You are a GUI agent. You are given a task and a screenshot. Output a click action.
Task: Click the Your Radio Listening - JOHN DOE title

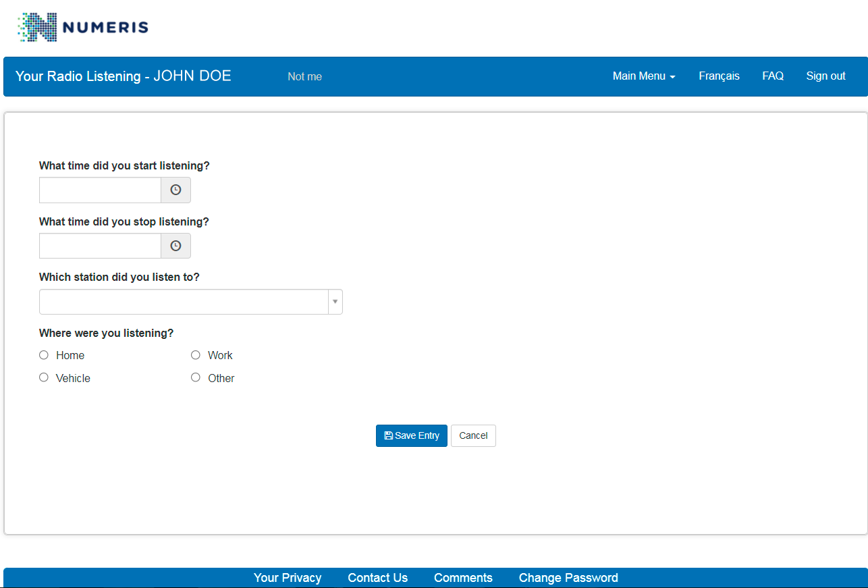(124, 76)
